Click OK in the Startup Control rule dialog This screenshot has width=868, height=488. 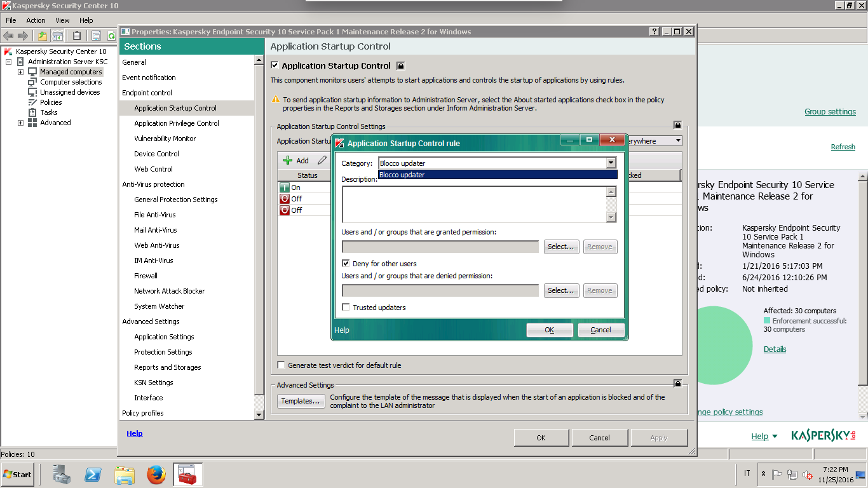[550, 330]
